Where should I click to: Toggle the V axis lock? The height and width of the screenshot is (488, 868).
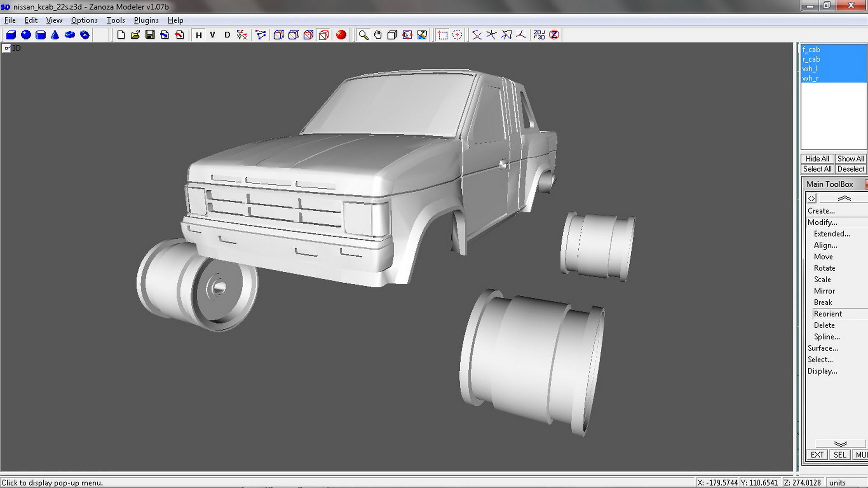[x=212, y=35]
